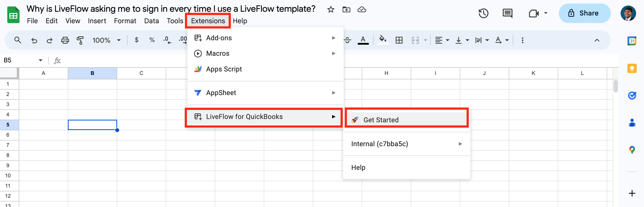The height and width of the screenshot is (207, 644).
Task: Select LiveFlow for QuickBooks menu entry
Action: click(x=265, y=117)
